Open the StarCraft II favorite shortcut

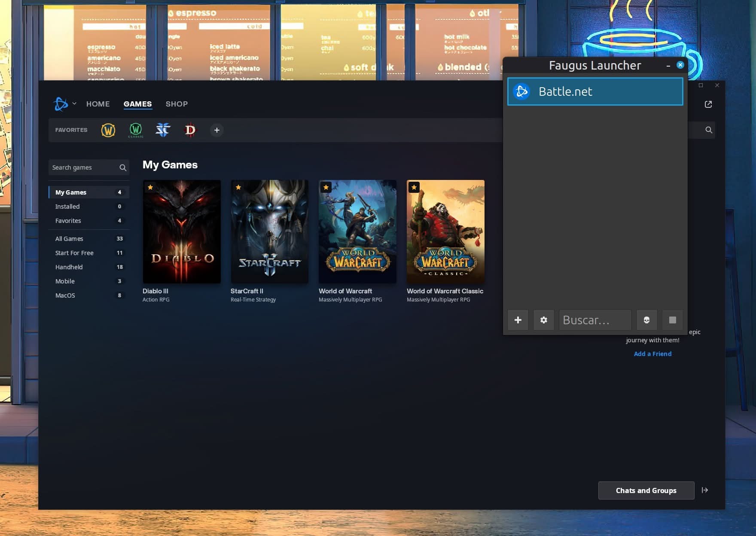163,130
